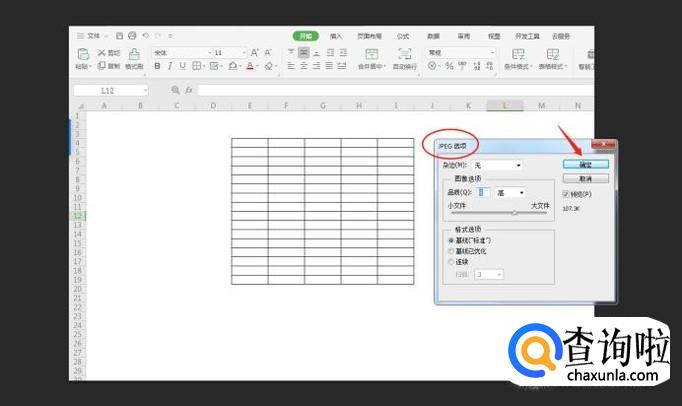Toggle the Preview (预览) checkbox in JPEG dialog
The image size is (682, 406).
565,194
